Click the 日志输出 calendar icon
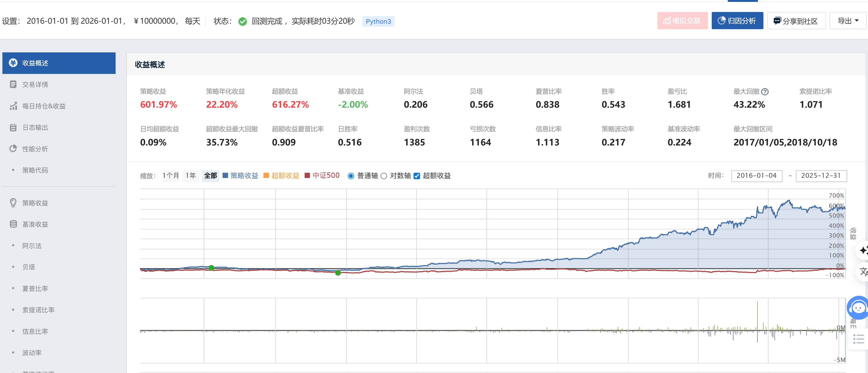Image resolution: width=868 pixels, height=373 pixels. pyautogui.click(x=13, y=127)
